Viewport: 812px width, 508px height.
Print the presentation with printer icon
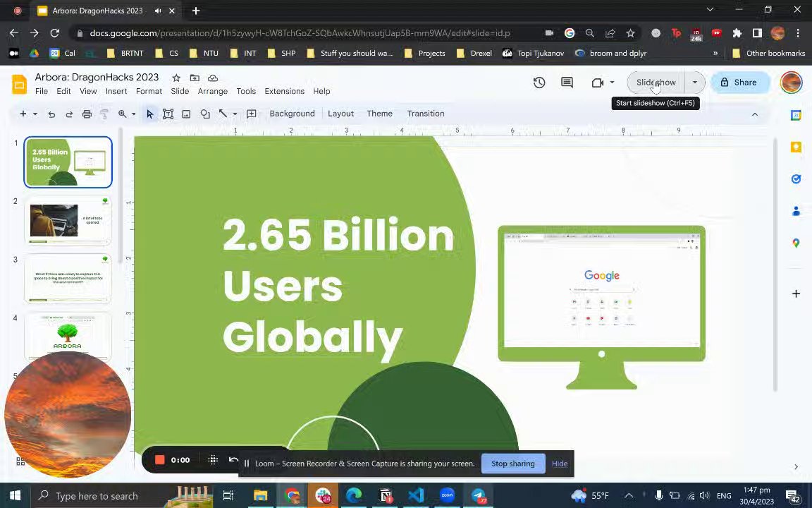pyautogui.click(x=87, y=114)
